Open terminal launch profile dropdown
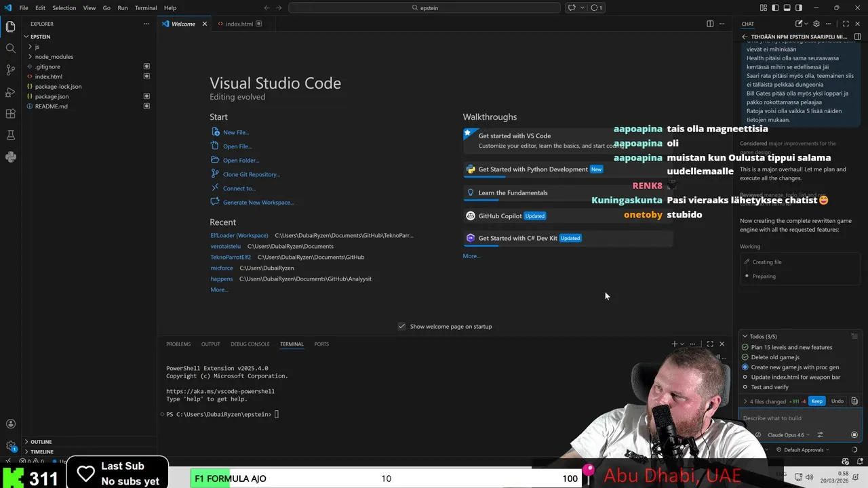Screen dimensions: 868x488 (682, 344)
